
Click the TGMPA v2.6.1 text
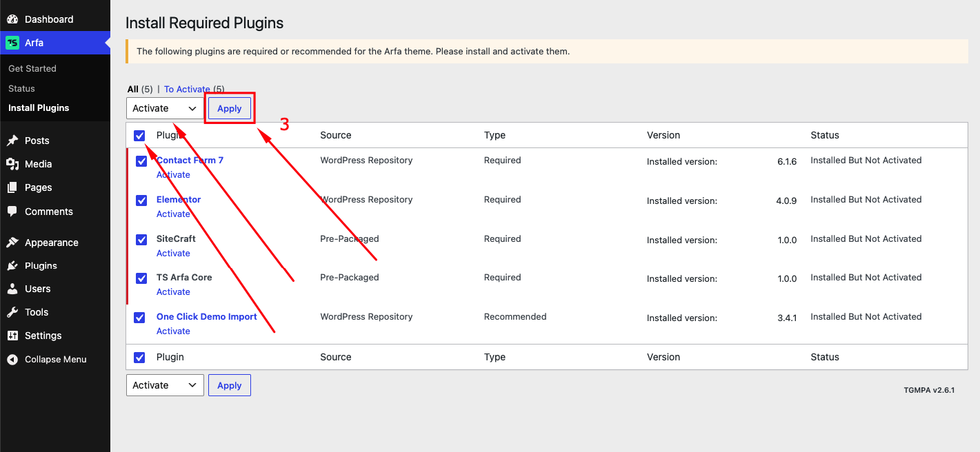click(x=929, y=390)
